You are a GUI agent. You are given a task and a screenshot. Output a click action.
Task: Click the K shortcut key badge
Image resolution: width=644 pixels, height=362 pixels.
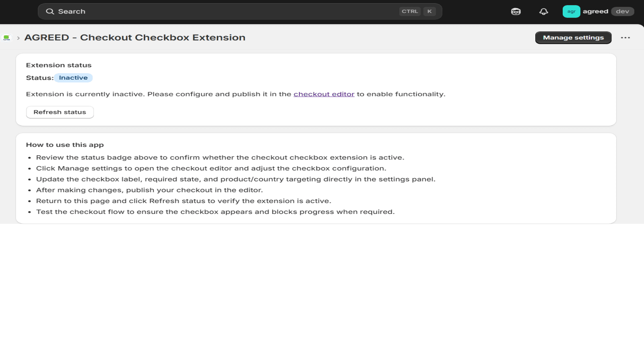(429, 11)
